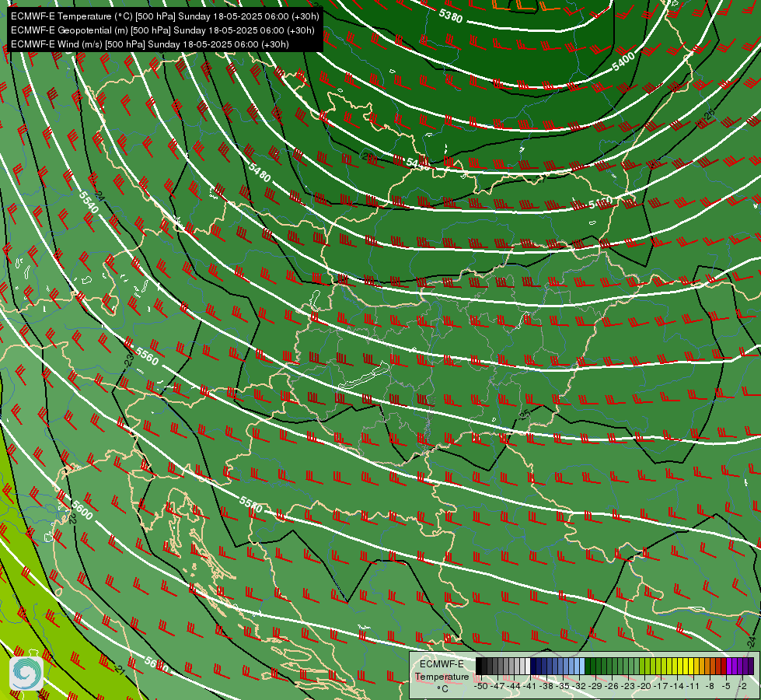Click the -22 isotherm label on the map
This screenshot has height=700, width=761.
pyautogui.click(x=73, y=518)
